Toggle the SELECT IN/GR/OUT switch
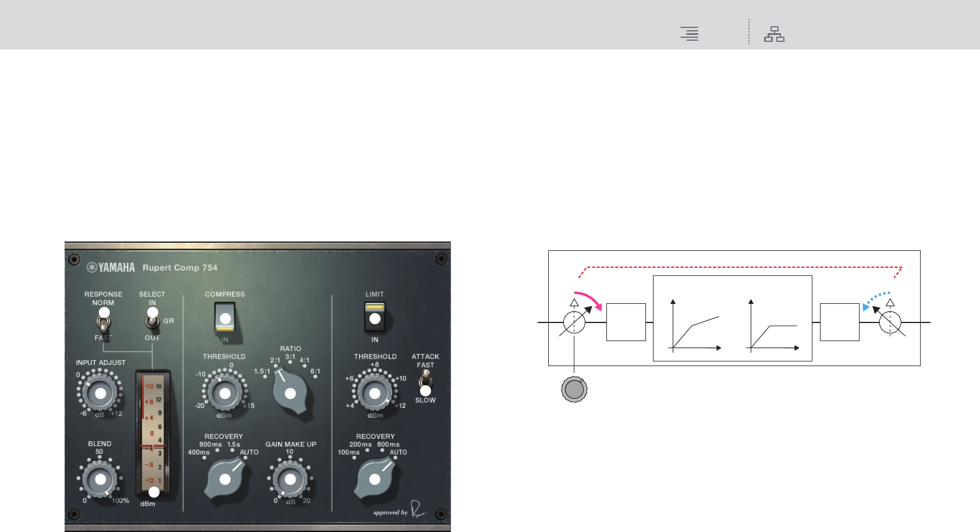Viewport: 980px width, 532px height. [x=152, y=320]
